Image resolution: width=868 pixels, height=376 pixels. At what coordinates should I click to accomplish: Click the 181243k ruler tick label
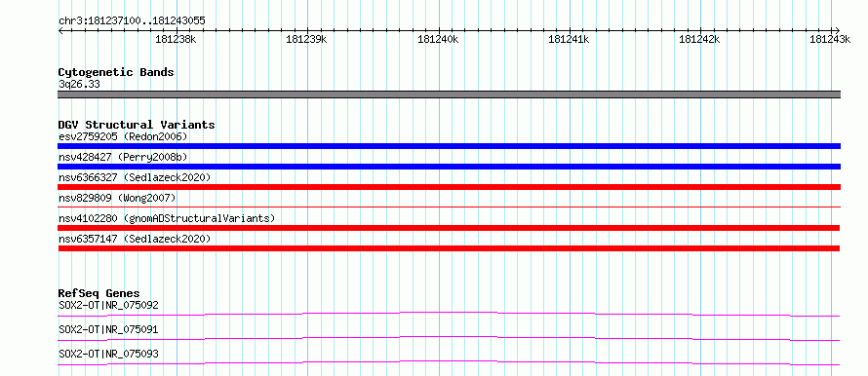pos(830,39)
